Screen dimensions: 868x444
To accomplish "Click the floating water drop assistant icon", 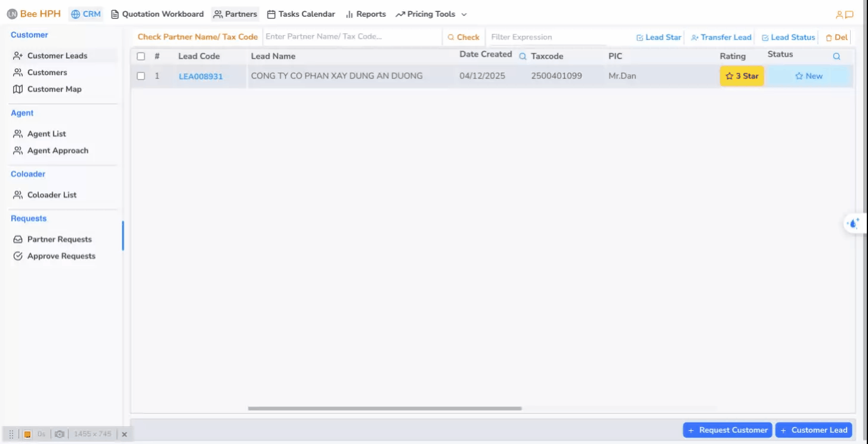I will tap(854, 223).
